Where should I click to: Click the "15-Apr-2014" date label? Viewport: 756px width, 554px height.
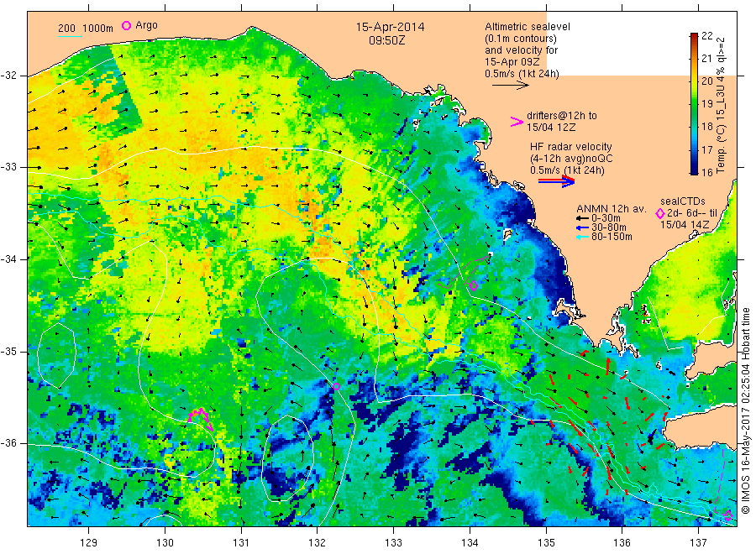point(390,27)
